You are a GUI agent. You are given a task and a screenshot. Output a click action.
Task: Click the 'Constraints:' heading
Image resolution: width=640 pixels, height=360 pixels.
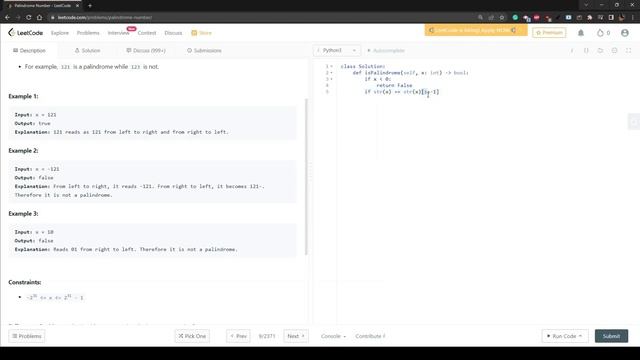pos(25,282)
